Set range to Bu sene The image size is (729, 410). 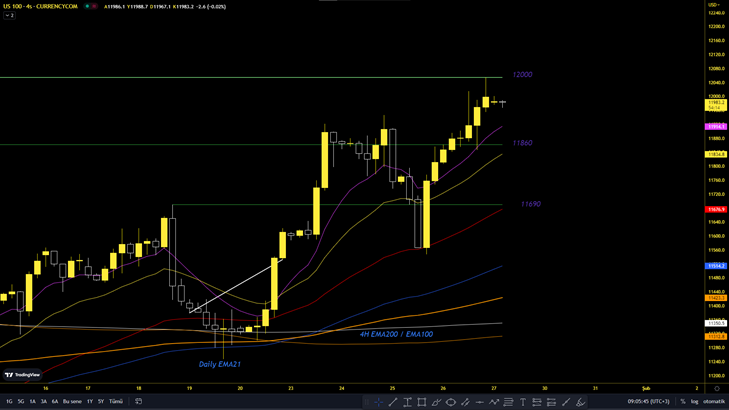tap(72, 401)
